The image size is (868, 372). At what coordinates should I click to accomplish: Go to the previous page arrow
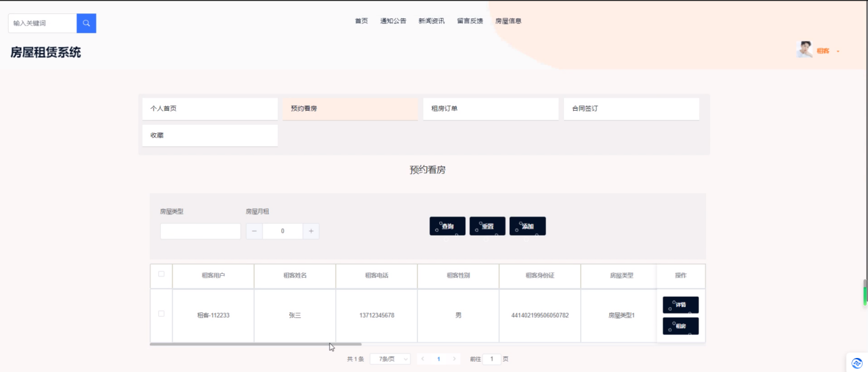coord(423,359)
